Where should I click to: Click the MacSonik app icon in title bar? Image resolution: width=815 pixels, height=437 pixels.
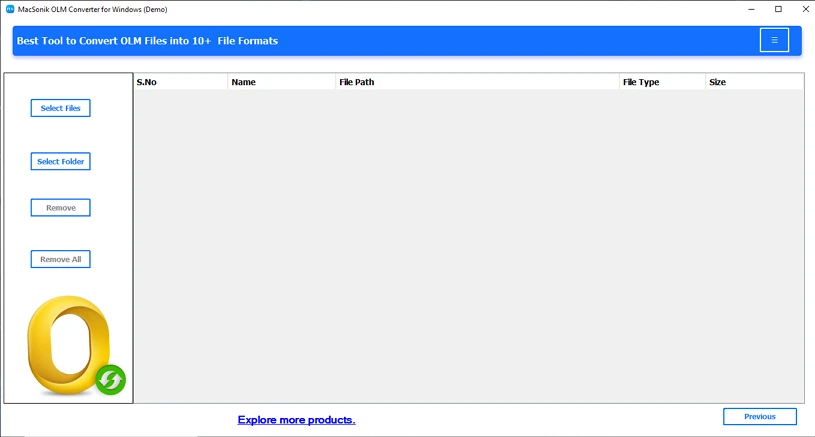tap(10, 9)
